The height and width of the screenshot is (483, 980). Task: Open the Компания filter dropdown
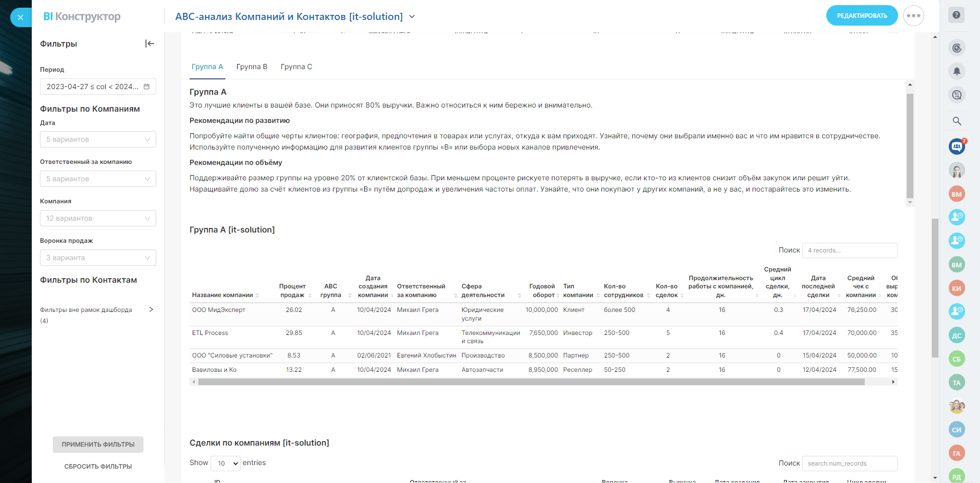pyautogui.click(x=98, y=218)
